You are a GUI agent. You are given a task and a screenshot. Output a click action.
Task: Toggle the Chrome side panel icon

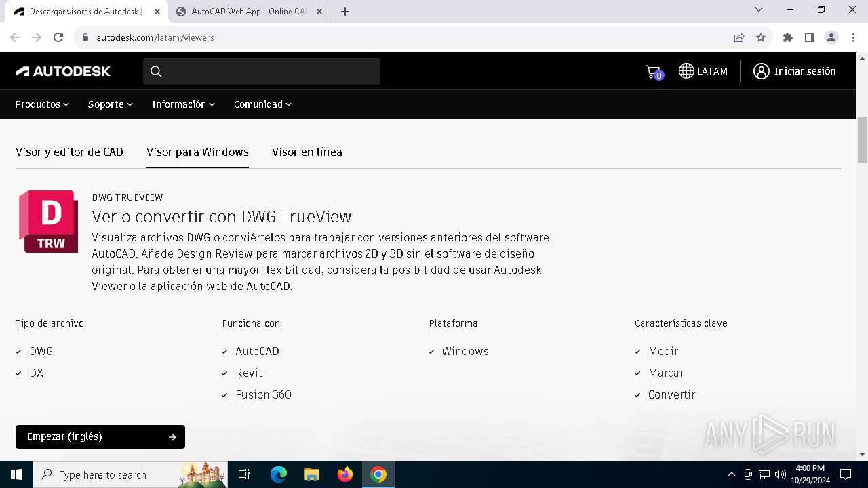pos(810,37)
